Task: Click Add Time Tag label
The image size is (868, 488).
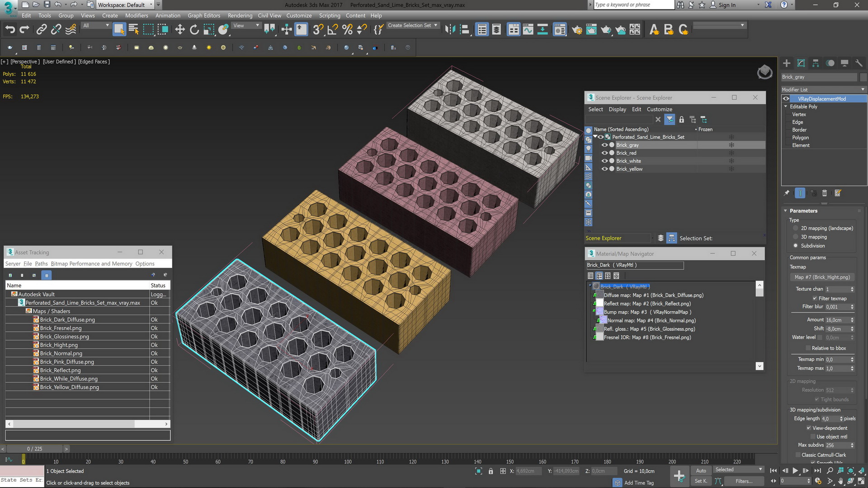Action: point(639,483)
